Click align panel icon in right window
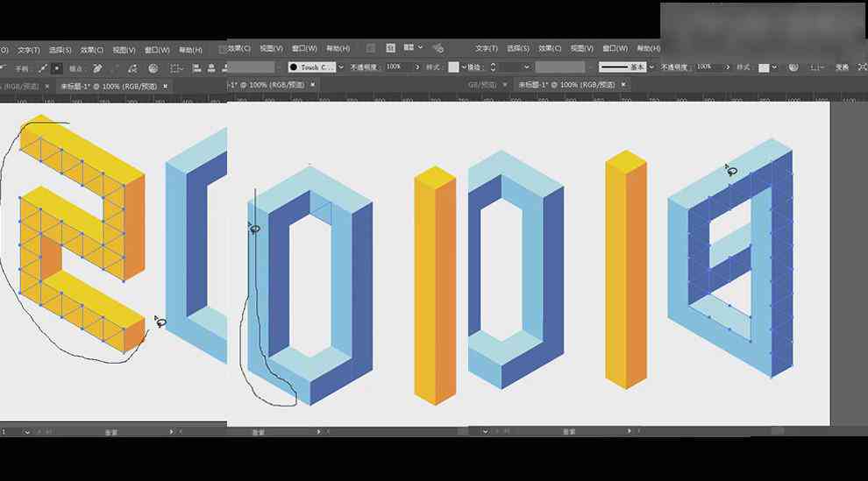 click(x=817, y=67)
